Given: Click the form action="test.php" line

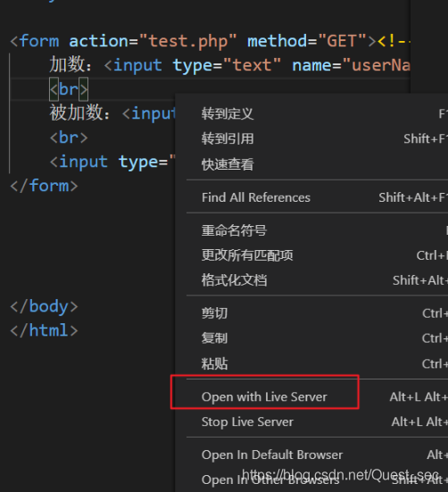Looking at the screenshot, I should 210,41.
